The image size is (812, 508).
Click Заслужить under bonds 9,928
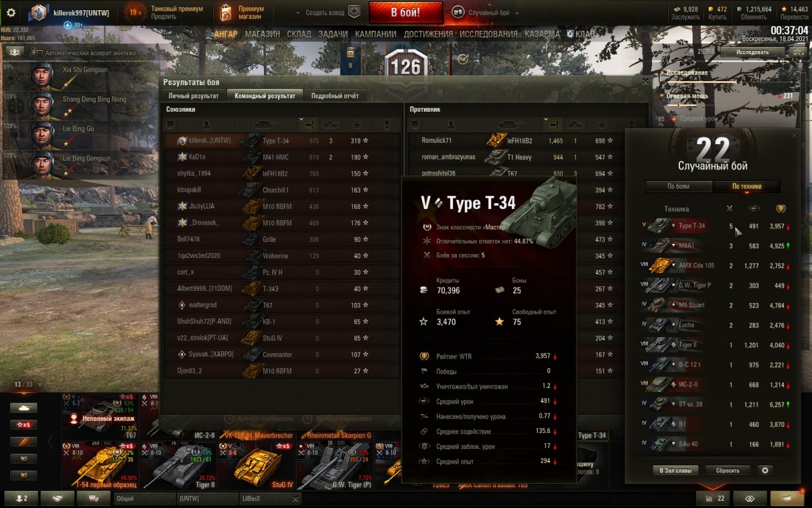[686, 17]
